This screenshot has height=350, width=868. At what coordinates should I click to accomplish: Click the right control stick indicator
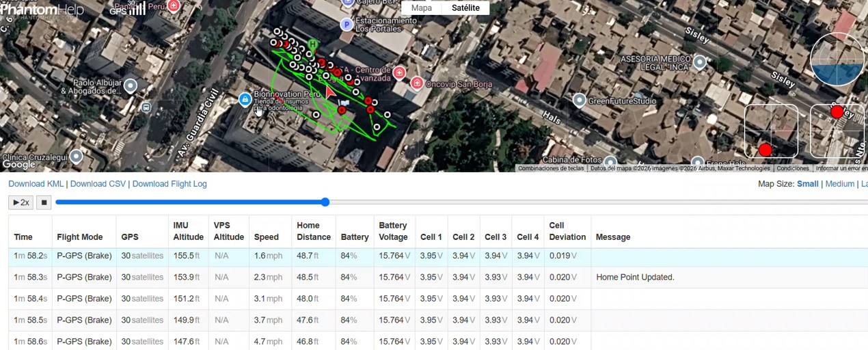(x=837, y=131)
